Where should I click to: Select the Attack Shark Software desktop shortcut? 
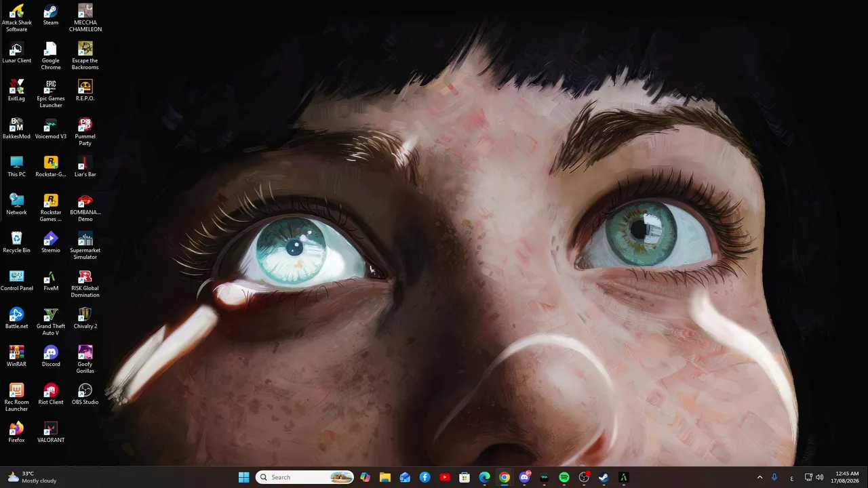pos(16,18)
